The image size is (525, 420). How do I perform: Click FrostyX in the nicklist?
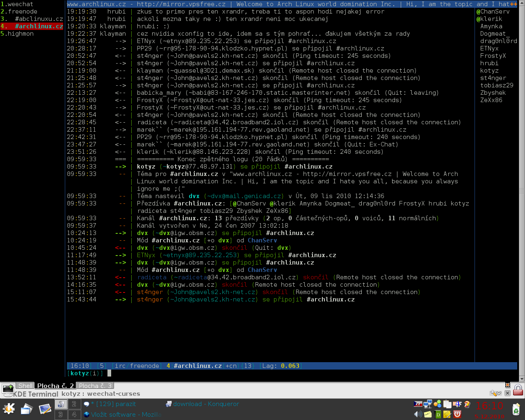493,56
